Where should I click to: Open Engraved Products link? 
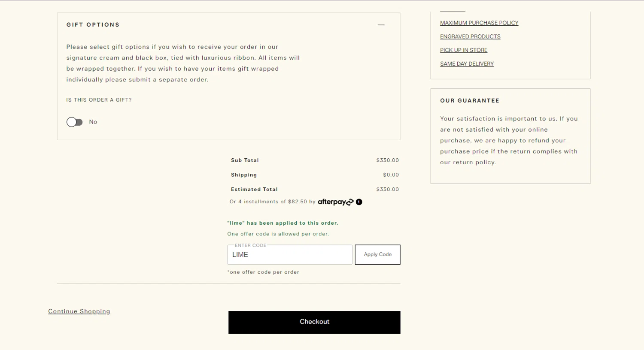pyautogui.click(x=470, y=36)
